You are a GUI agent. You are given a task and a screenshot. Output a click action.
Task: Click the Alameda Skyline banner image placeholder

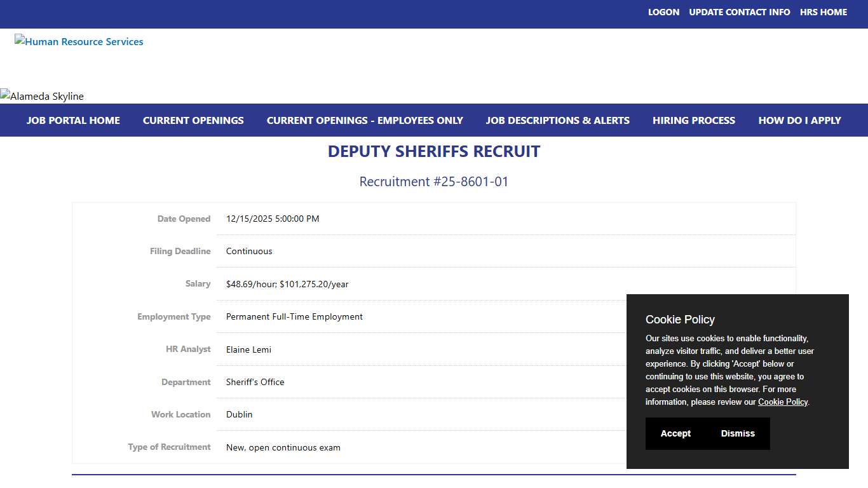pos(42,96)
